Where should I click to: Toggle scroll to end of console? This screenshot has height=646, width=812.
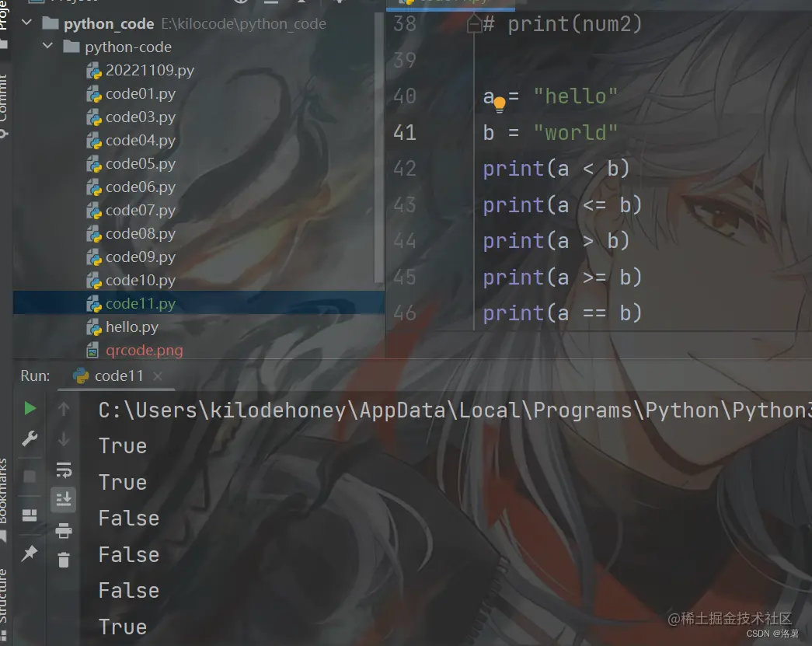(x=64, y=499)
